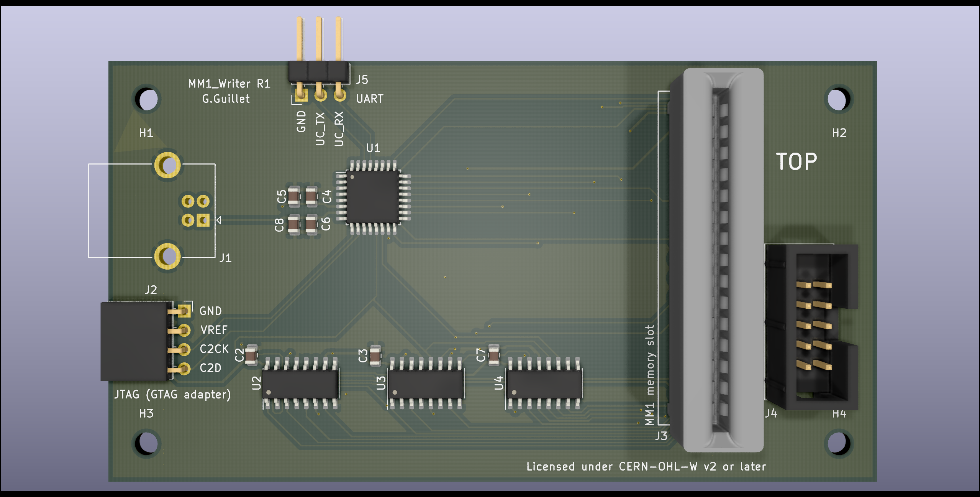Click the J5 UART pin header

pyautogui.click(x=319, y=72)
